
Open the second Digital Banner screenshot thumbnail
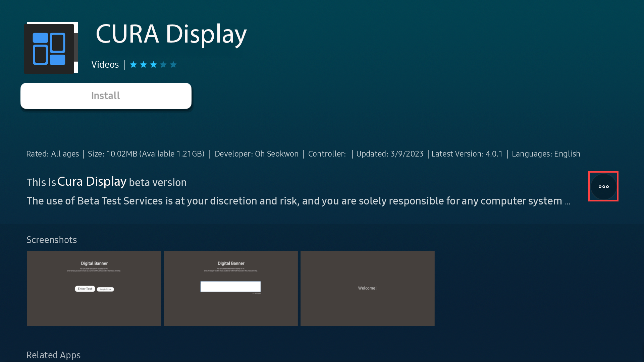(x=231, y=288)
